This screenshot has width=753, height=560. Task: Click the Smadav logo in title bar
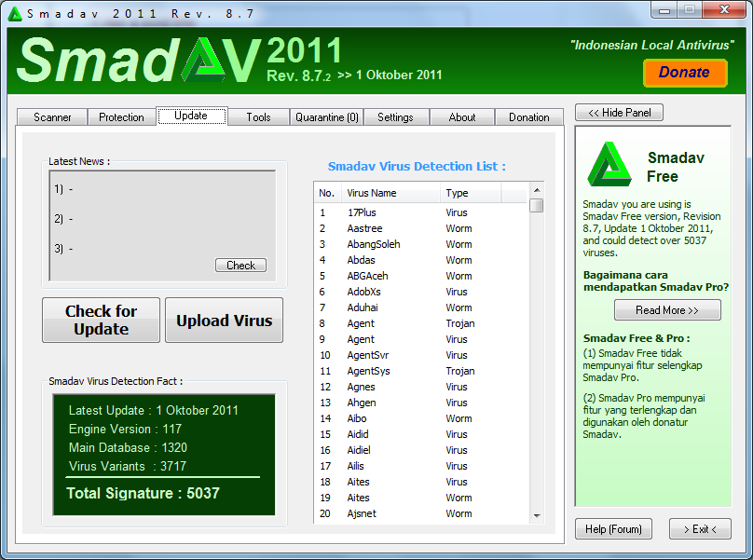[x=15, y=14]
